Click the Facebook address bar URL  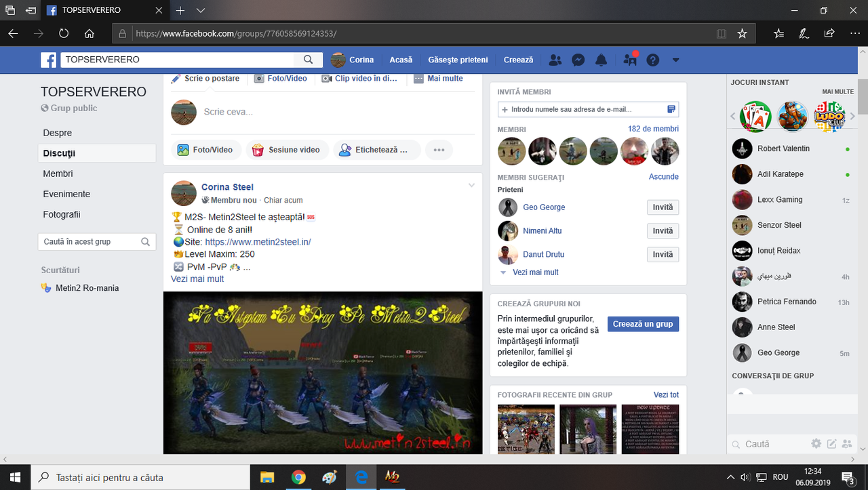[x=236, y=33]
